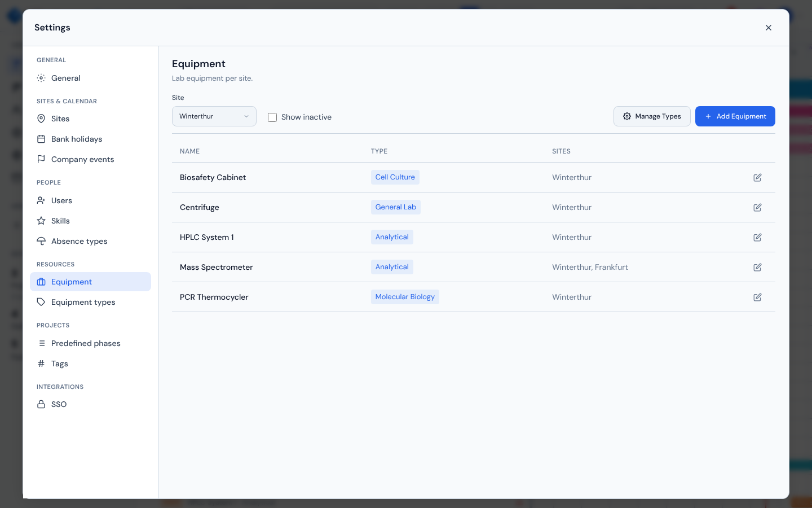Click the Predefined phases list icon

coord(41,343)
